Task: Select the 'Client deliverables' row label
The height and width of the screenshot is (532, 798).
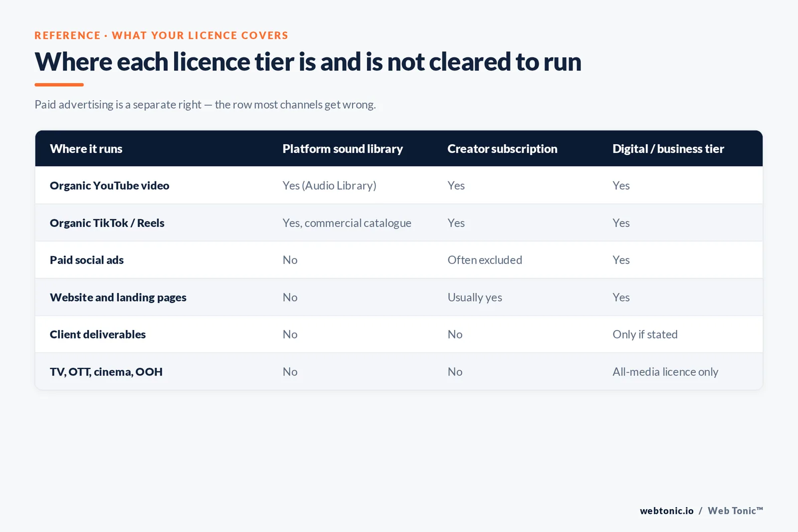Action: 97,334
